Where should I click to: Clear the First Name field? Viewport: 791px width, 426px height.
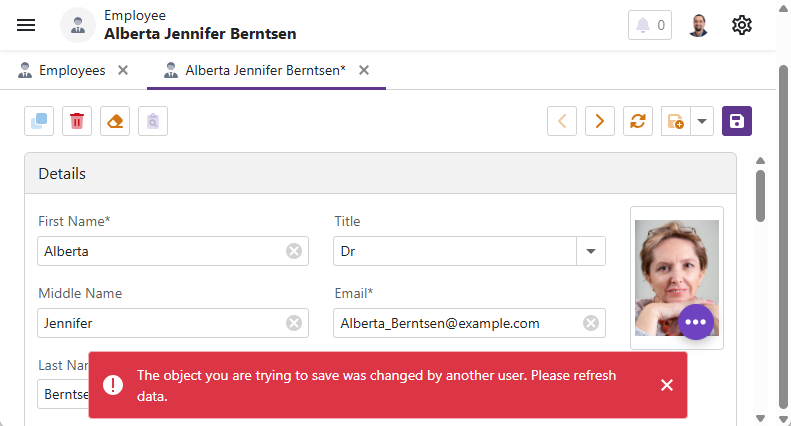[294, 251]
